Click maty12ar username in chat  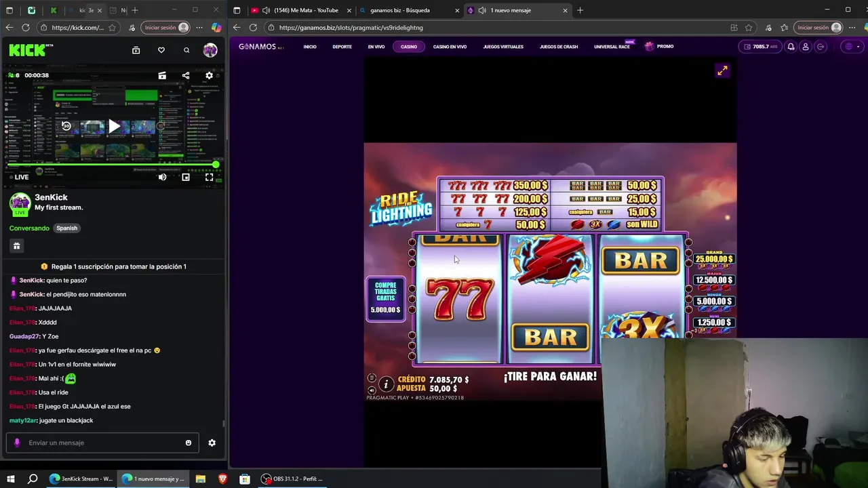pyautogui.click(x=22, y=420)
